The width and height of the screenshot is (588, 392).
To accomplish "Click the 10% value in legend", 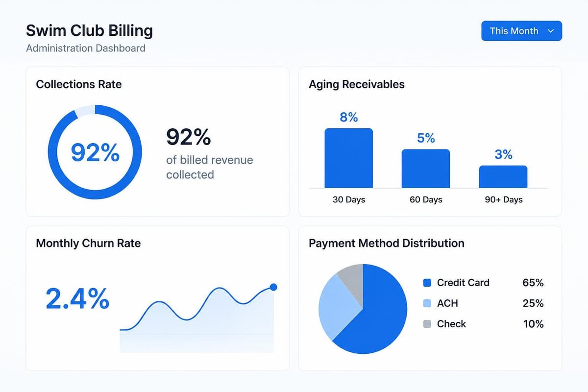I will point(533,324).
